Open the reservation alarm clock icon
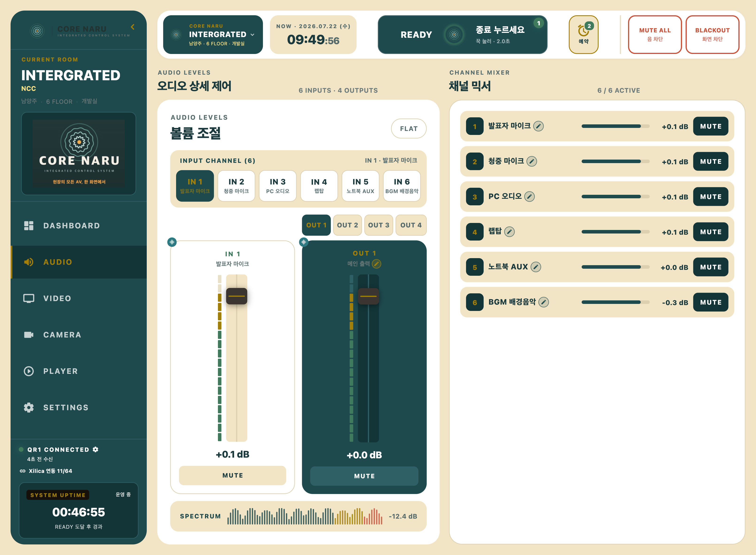Image resolution: width=756 pixels, height=555 pixels. 583,34
